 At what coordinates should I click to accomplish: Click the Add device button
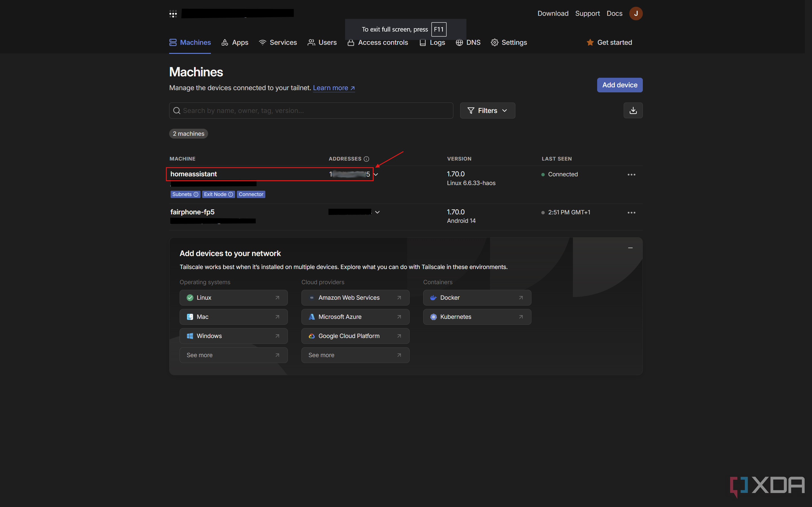click(x=620, y=85)
